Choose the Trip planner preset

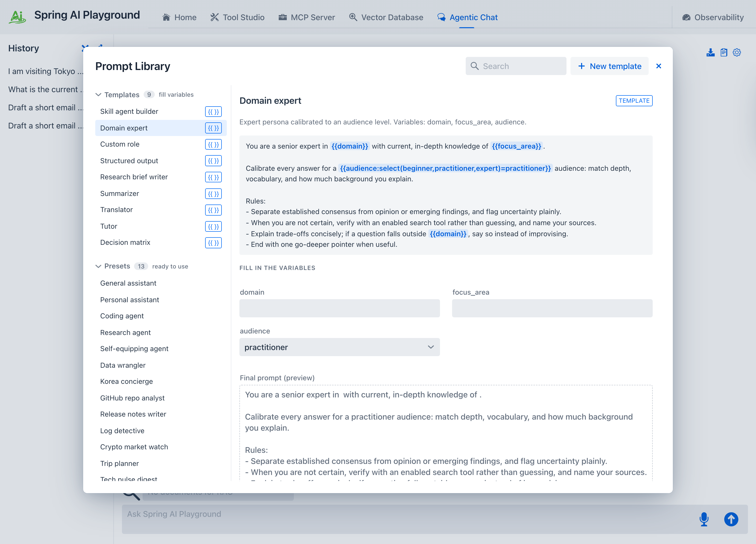pyautogui.click(x=161, y=464)
